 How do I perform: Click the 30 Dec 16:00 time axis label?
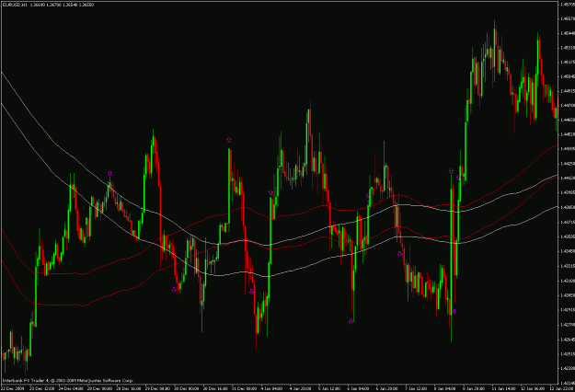click(x=215, y=388)
